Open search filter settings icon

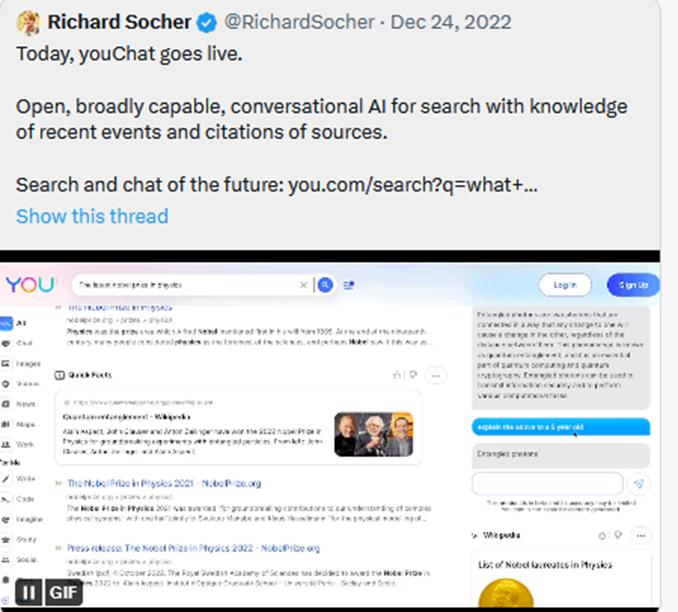(349, 285)
